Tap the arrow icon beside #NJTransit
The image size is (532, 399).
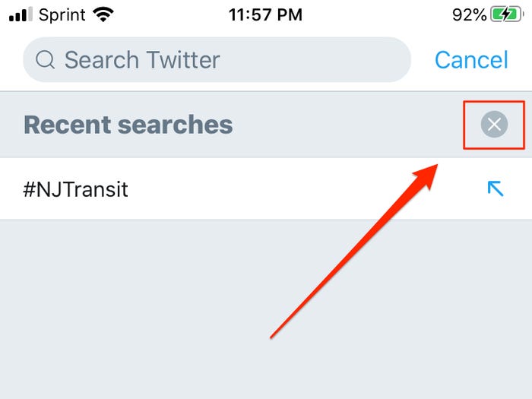click(495, 188)
